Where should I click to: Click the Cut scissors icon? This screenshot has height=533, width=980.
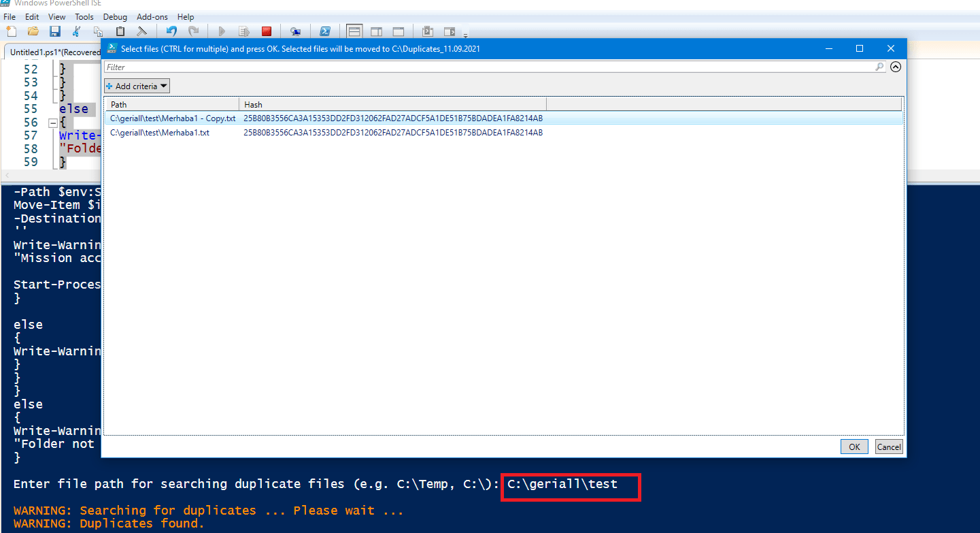click(x=76, y=31)
